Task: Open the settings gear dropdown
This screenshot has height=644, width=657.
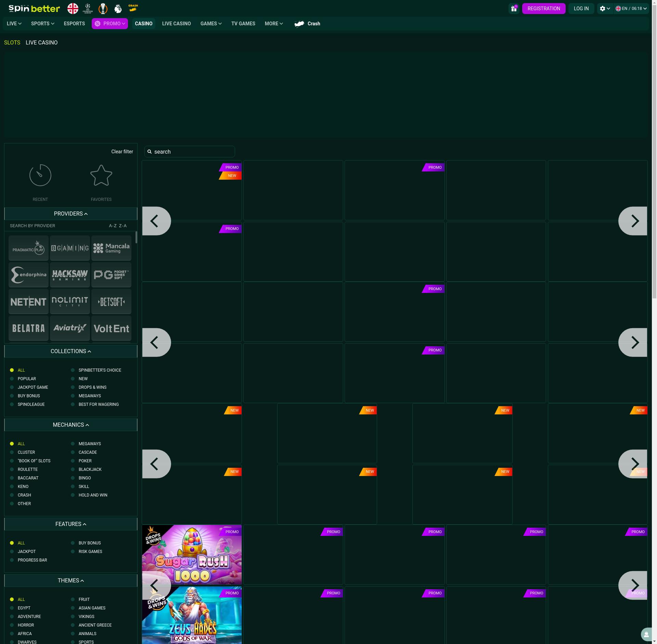Action: (605, 9)
